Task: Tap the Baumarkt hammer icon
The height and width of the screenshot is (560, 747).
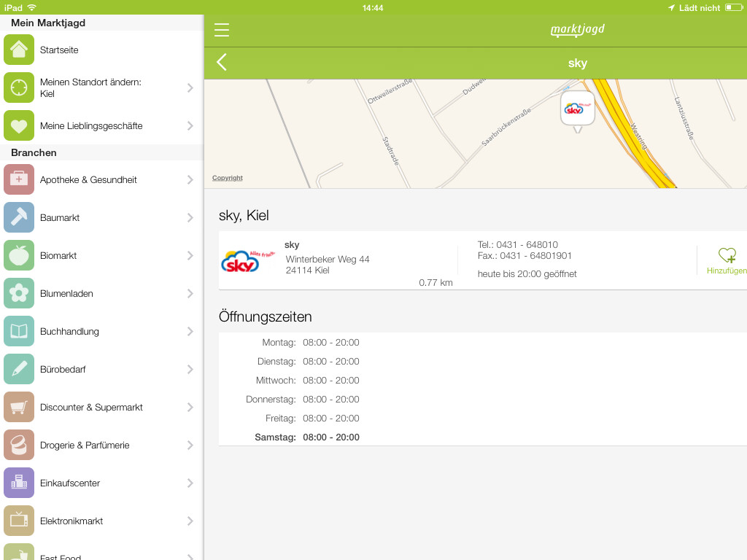Action: 19,217
